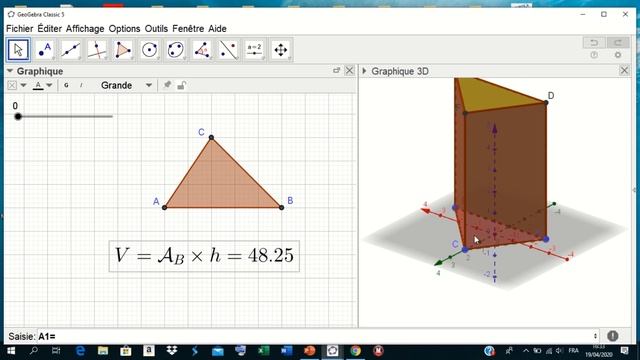The image size is (640, 360).
Task: Click point C of the 2D triangle
Action: point(211,138)
